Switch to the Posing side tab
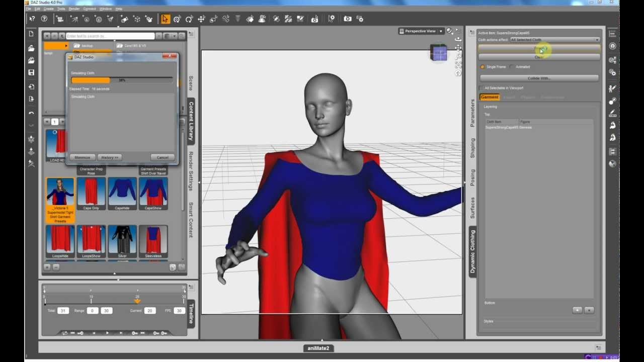644x362 pixels. point(472,177)
